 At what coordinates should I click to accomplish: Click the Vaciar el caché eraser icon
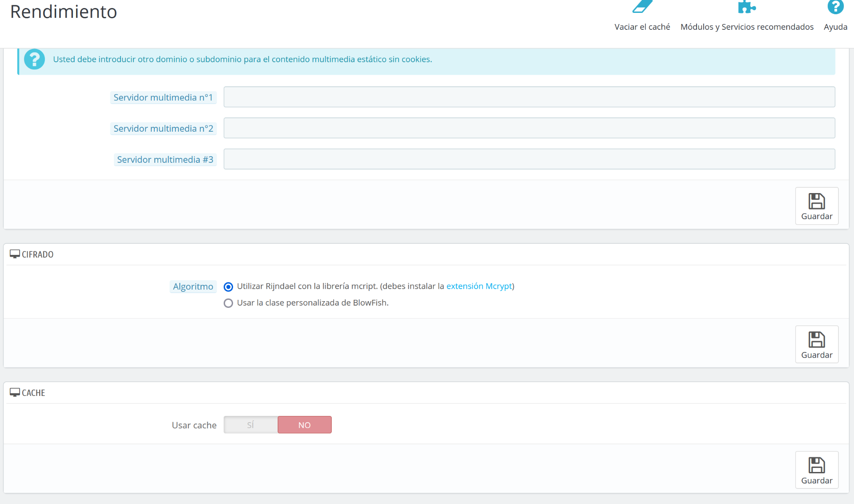(x=642, y=7)
